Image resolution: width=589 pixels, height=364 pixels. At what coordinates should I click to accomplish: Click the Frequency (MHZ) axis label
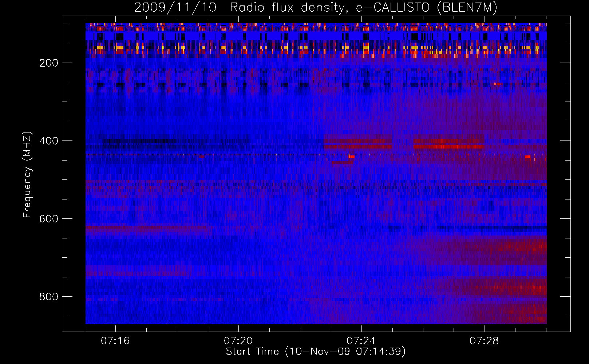click(x=27, y=174)
